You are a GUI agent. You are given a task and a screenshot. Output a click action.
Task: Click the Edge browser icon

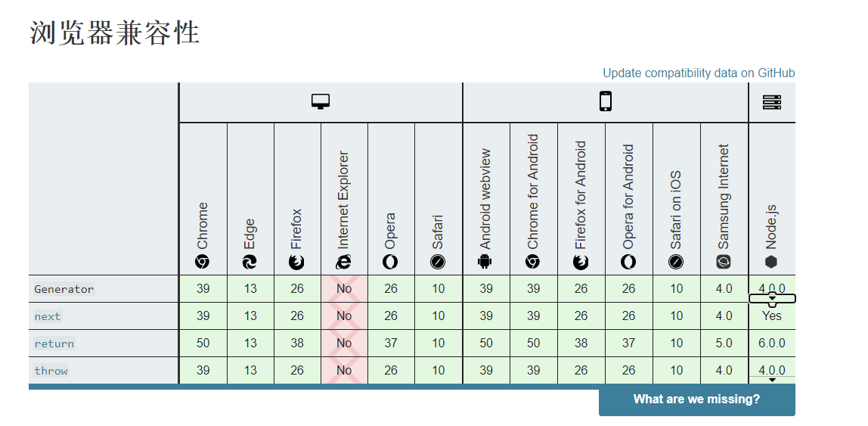pyautogui.click(x=250, y=262)
